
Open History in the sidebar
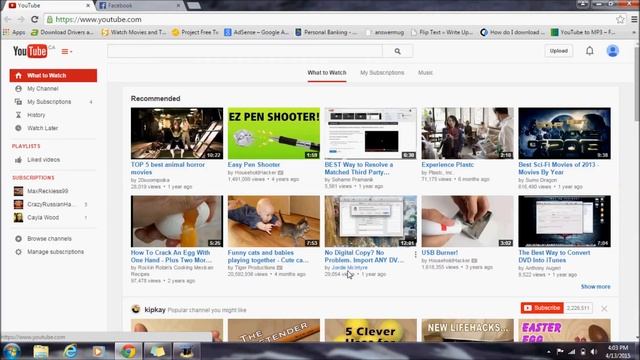coord(36,115)
